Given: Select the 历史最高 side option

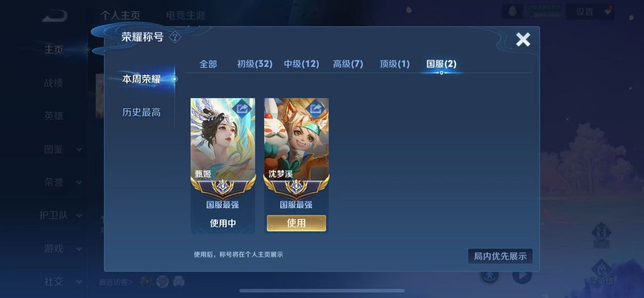Looking at the screenshot, I should tap(141, 112).
